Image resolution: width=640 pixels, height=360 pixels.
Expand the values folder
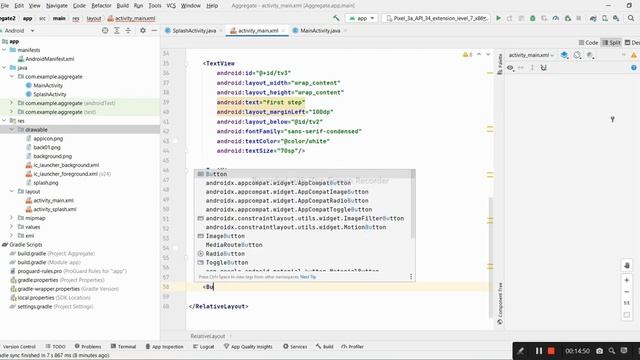point(12,227)
